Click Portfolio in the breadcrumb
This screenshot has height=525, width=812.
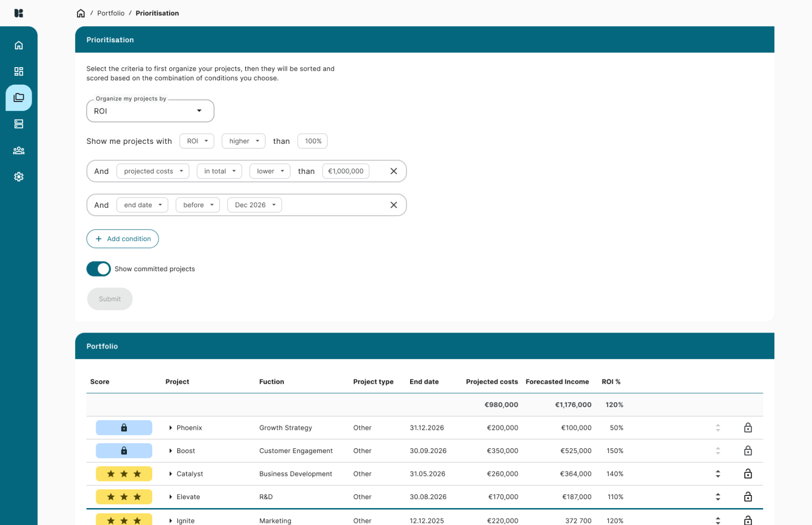(111, 13)
